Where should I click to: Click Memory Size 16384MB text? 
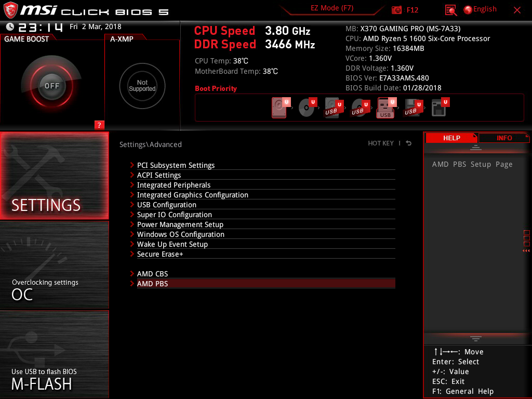tap(385, 48)
